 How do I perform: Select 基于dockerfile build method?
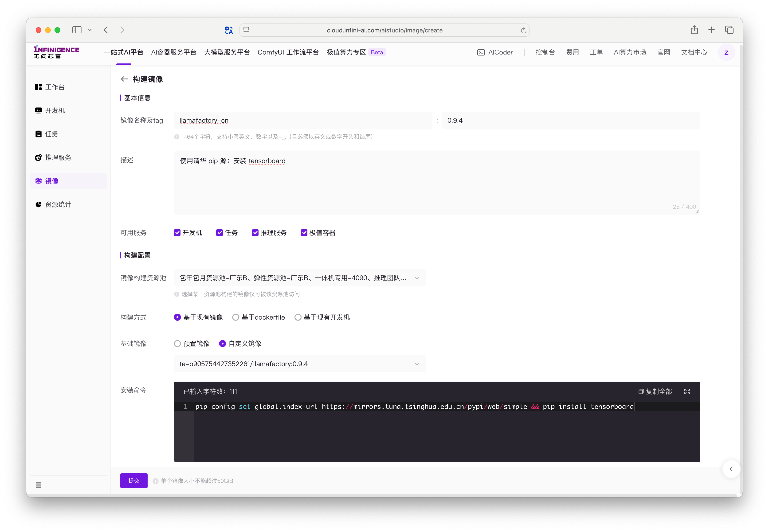(x=236, y=317)
